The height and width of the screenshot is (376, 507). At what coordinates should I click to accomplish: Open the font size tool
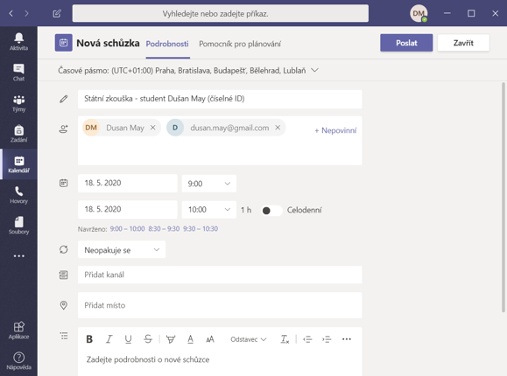click(x=210, y=339)
